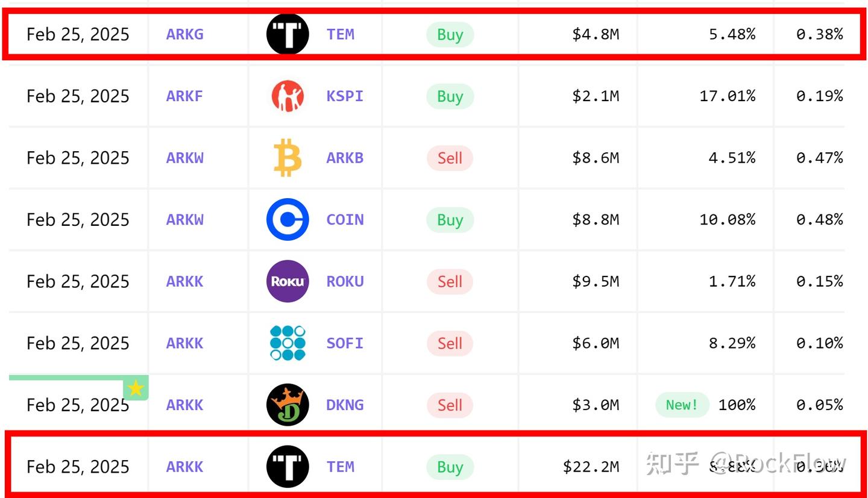View the ARKB ticker link

[345, 158]
